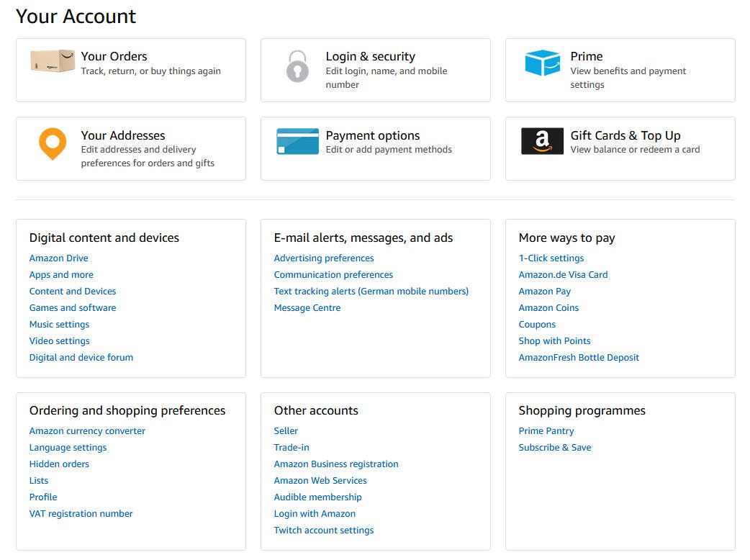View Coupons link

[x=537, y=325]
